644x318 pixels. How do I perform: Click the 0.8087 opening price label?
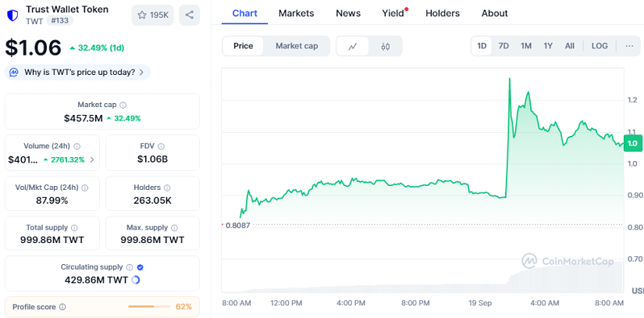coord(239,225)
